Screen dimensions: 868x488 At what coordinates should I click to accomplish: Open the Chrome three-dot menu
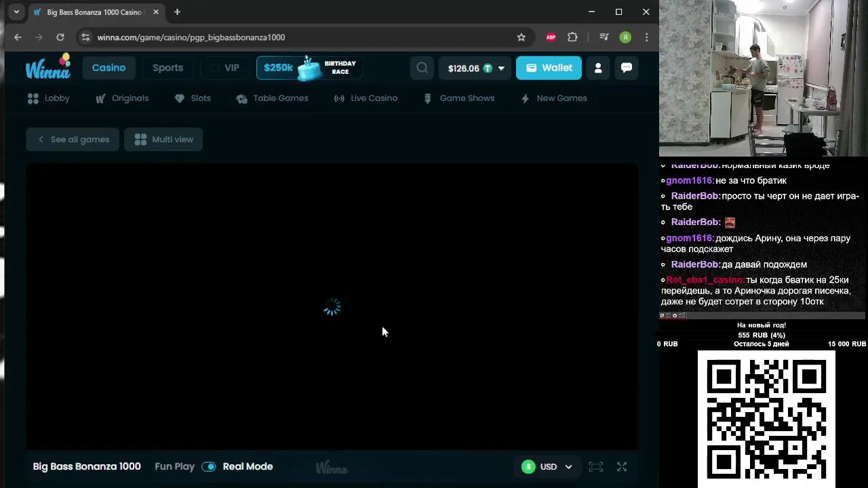pos(646,37)
